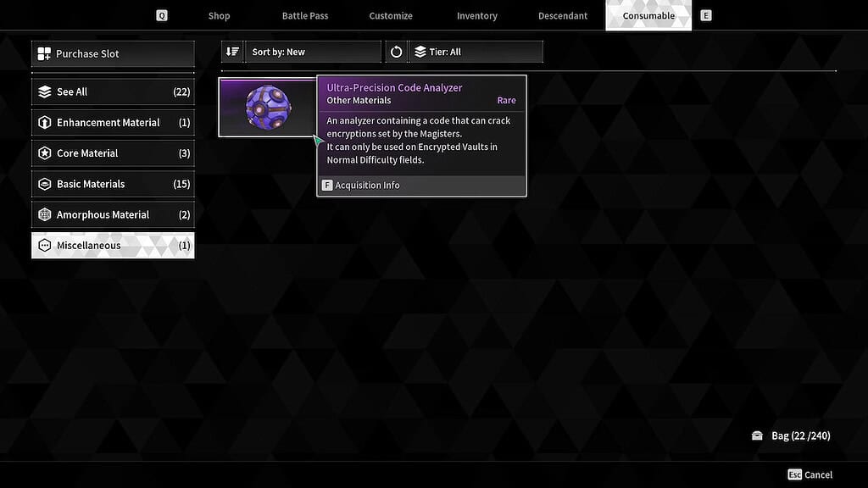Image resolution: width=868 pixels, height=488 pixels.
Task: Open the Shop tab
Action: click(219, 15)
